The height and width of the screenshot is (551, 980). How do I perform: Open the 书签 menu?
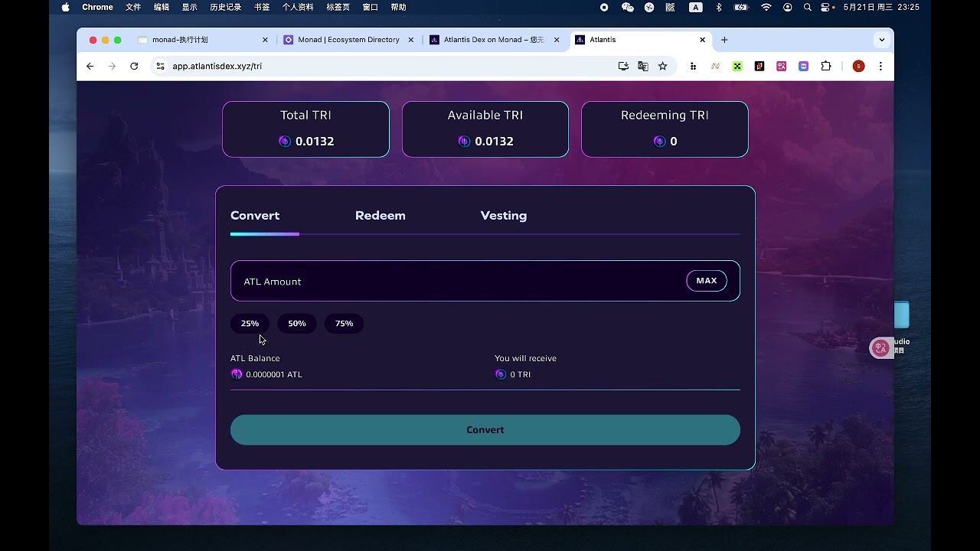click(x=262, y=8)
